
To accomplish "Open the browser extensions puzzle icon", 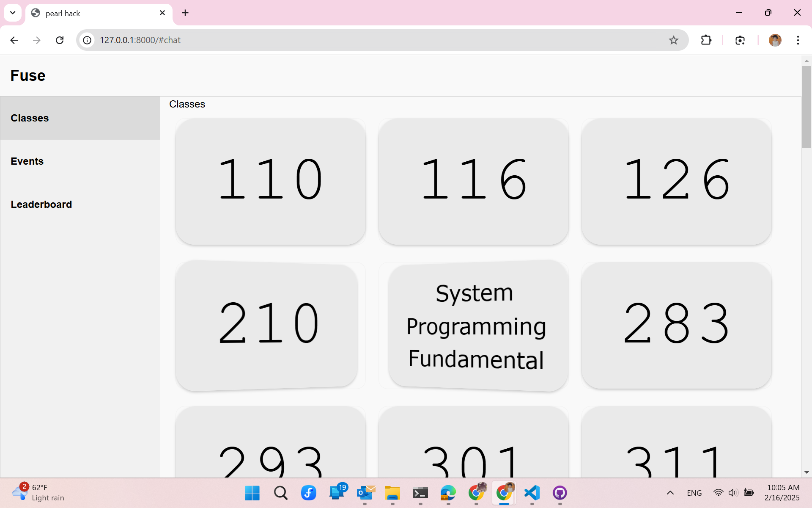I will pyautogui.click(x=706, y=40).
